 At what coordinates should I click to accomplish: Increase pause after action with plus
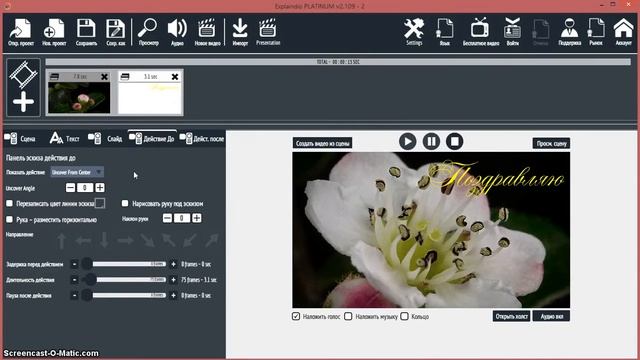coord(173,295)
